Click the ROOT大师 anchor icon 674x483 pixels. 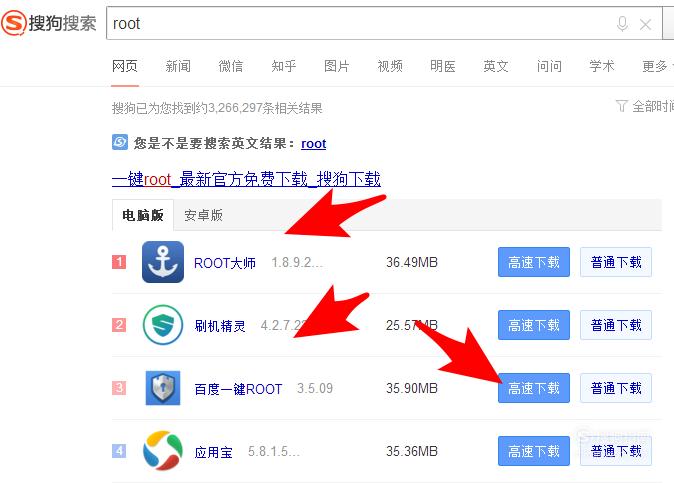coord(163,262)
